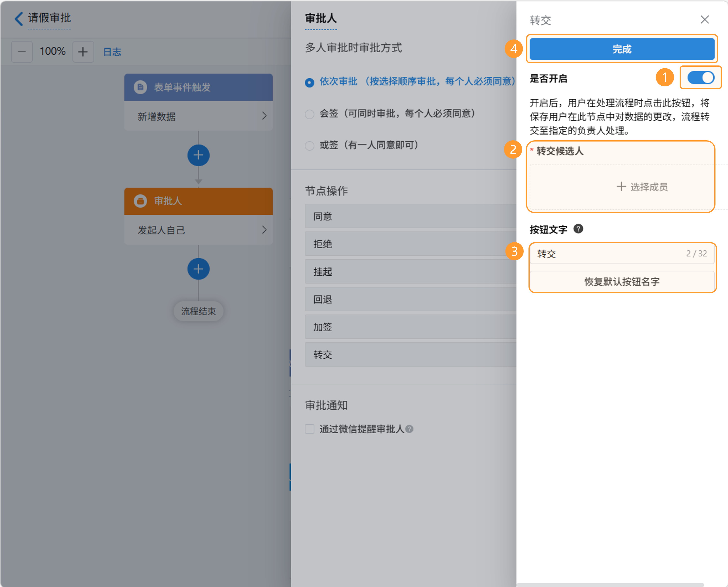
Task: Click the help icon beside 通过微信提醒审批人
Action: 409,429
